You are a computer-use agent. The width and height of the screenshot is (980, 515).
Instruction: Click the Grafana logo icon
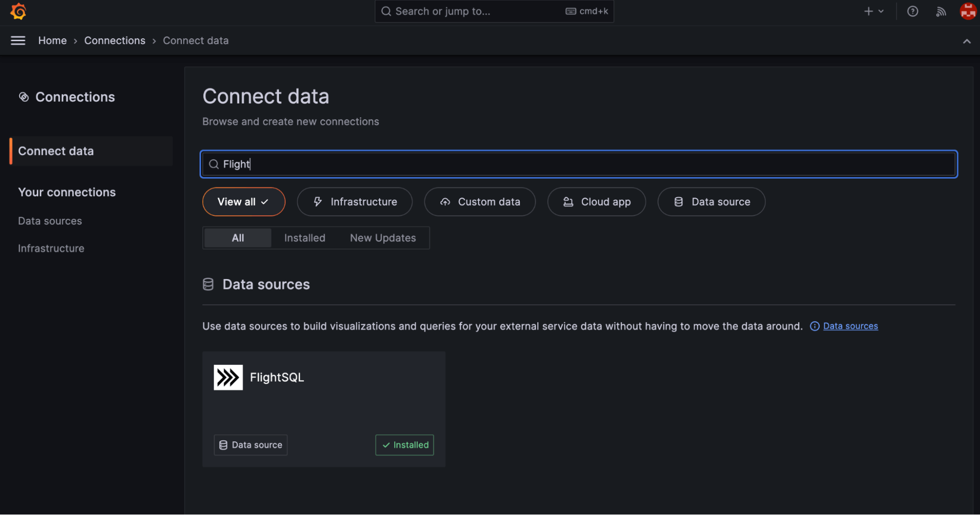click(18, 11)
